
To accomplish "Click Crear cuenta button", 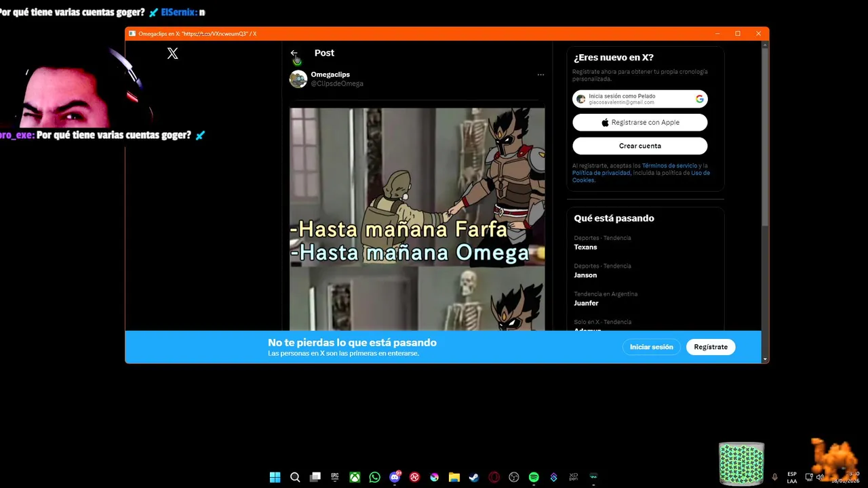I will pyautogui.click(x=639, y=146).
